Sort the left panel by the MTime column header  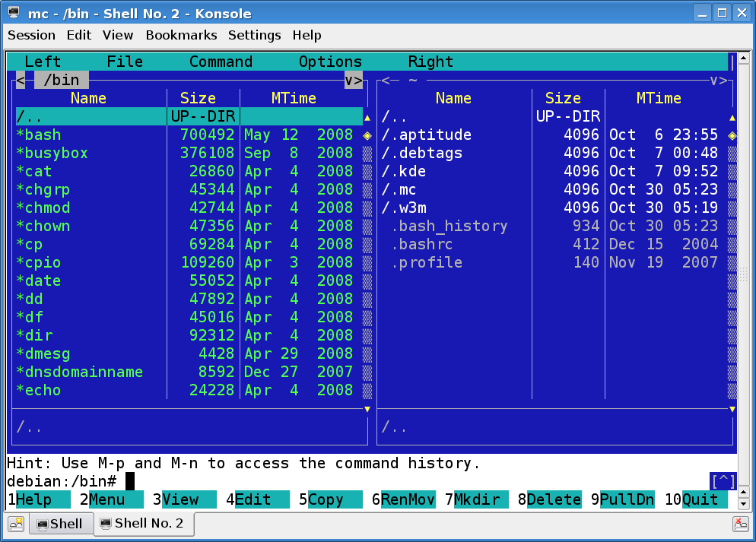coord(294,98)
